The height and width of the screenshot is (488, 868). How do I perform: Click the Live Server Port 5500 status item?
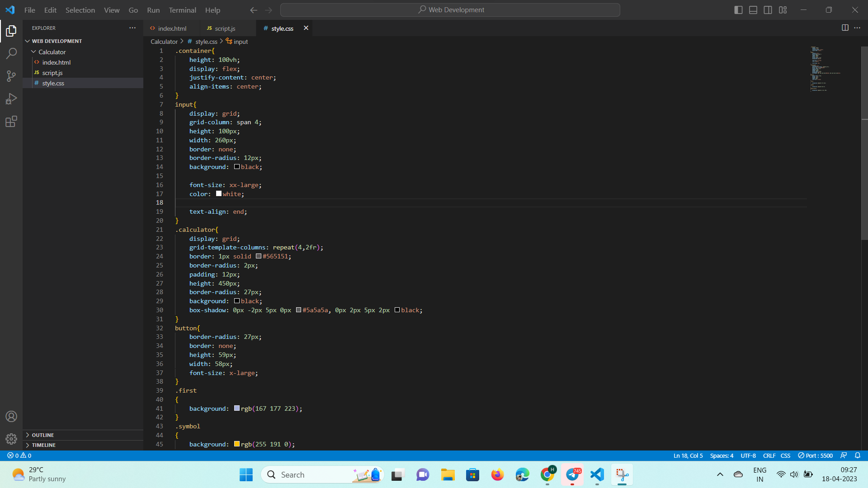815,455
